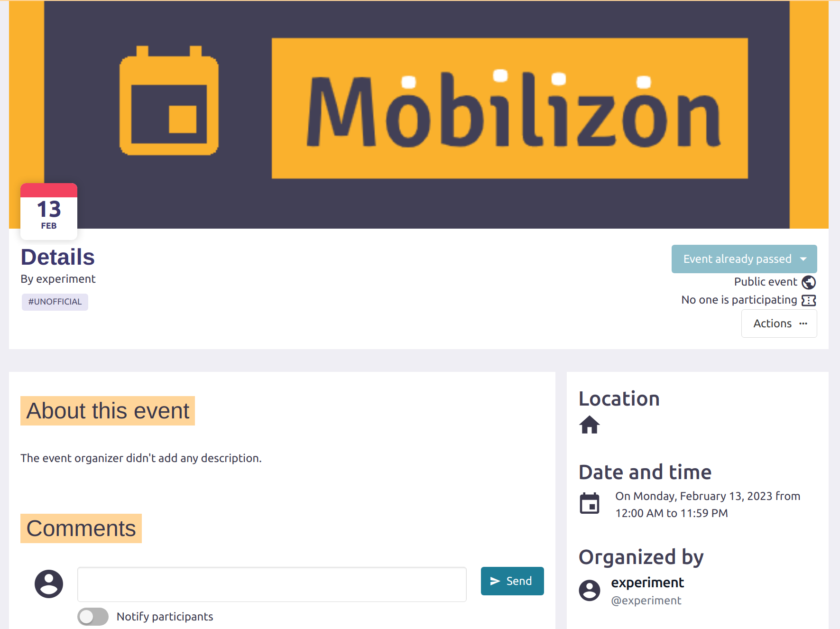Viewport: 840px width, 629px height.
Task: Click the home icon under Location
Action: (x=590, y=425)
